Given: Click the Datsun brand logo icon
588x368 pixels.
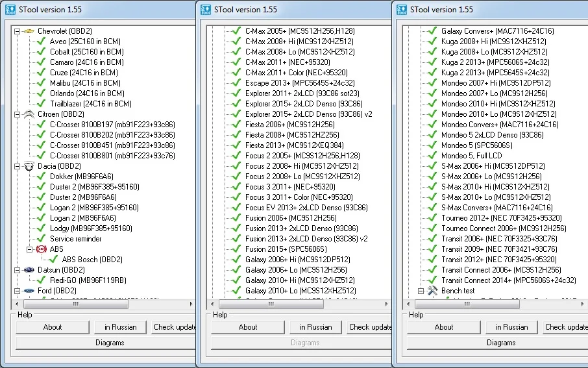Looking at the screenshot, I should [x=29, y=270].
